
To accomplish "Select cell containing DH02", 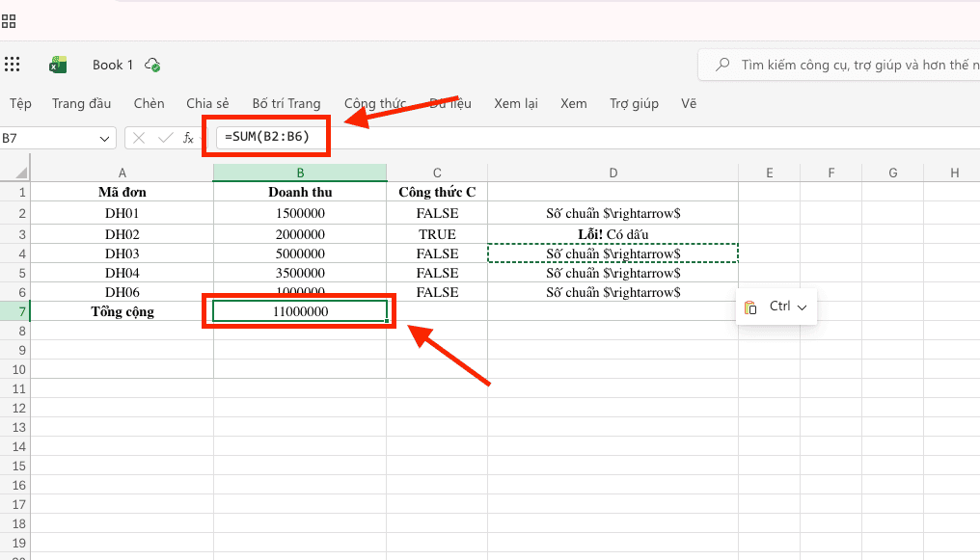I will click(122, 234).
